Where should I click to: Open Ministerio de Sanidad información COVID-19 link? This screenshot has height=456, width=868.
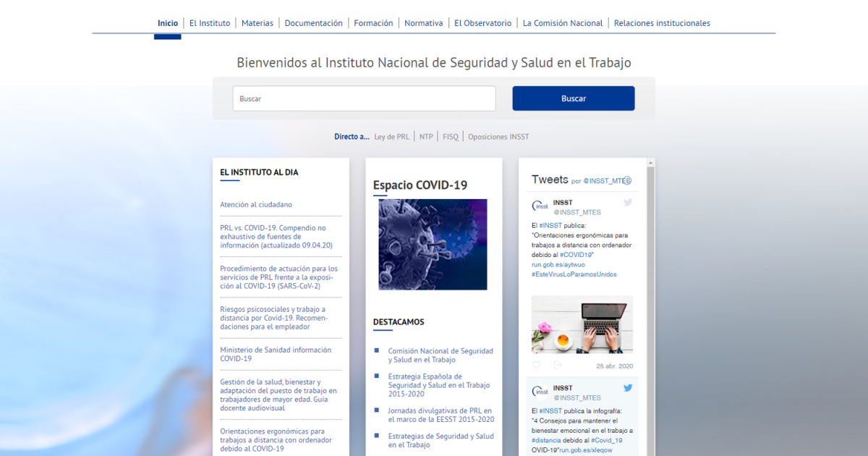[276, 354]
